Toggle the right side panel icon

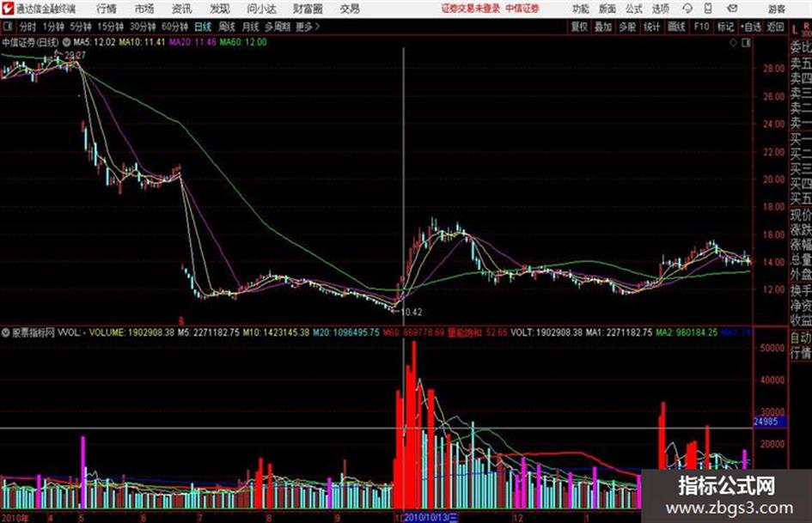pos(746,43)
